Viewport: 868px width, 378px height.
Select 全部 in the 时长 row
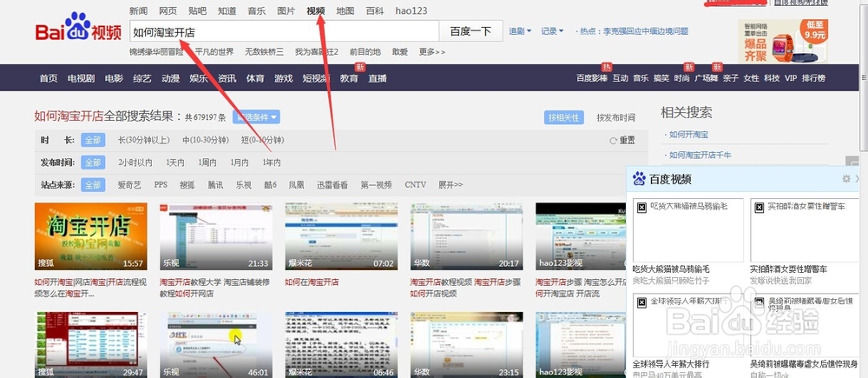[93, 140]
